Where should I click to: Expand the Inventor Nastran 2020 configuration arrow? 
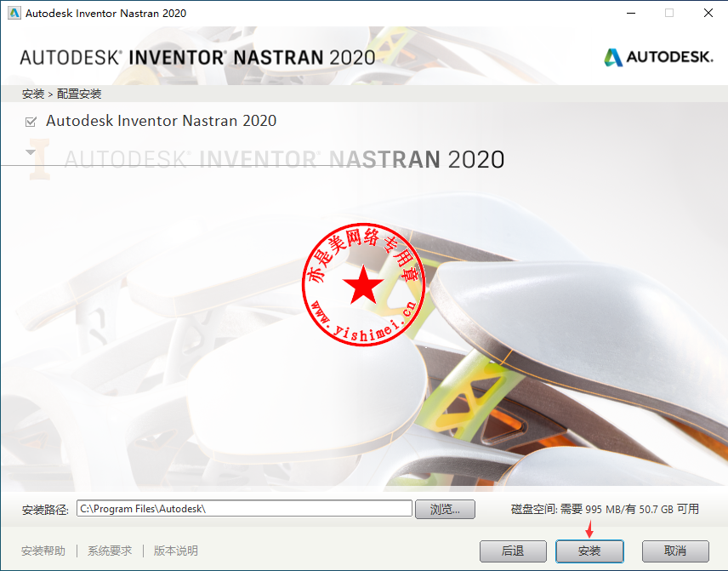(31, 152)
